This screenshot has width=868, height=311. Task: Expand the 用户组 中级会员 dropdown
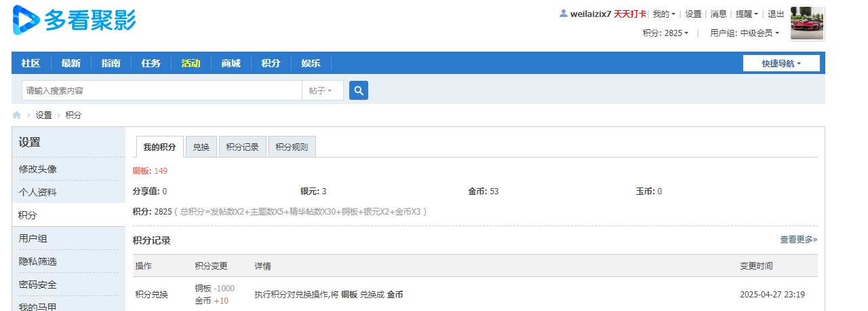click(x=744, y=33)
